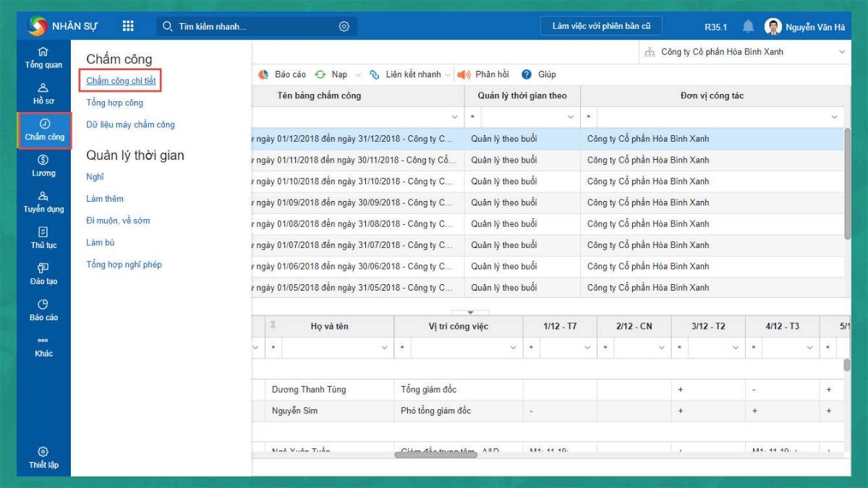Open Thủ tục in the sidebar
The image size is (868, 488).
click(43, 238)
